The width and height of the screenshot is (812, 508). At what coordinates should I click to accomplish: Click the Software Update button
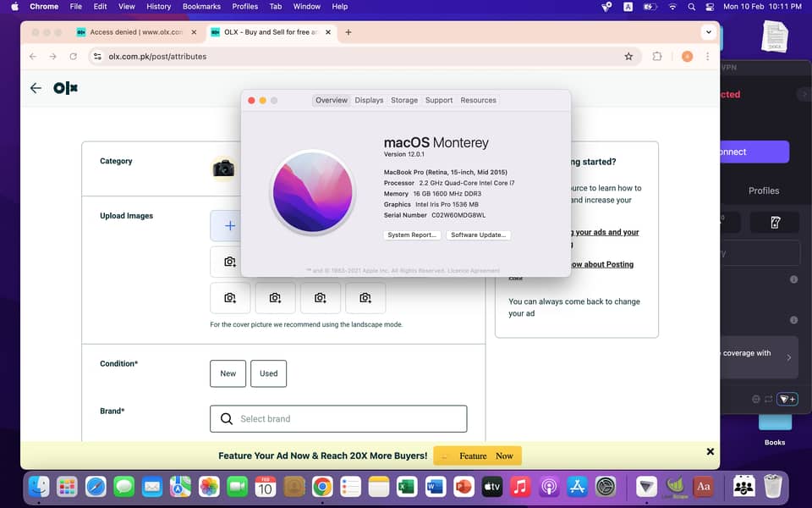[x=479, y=235]
